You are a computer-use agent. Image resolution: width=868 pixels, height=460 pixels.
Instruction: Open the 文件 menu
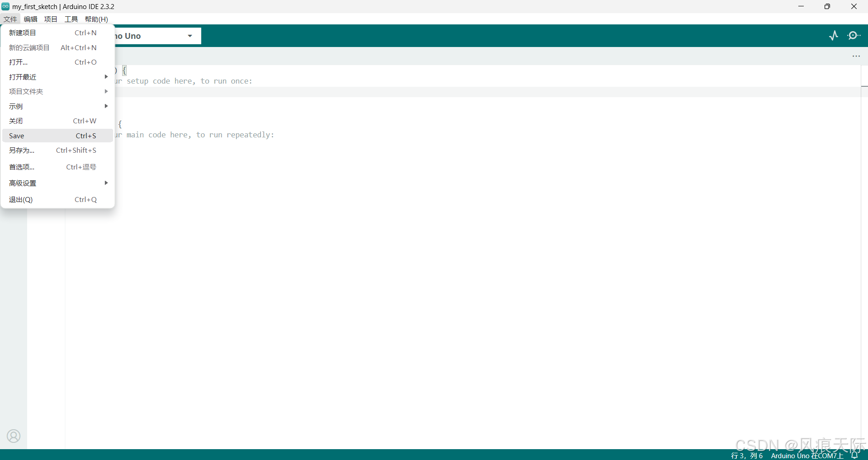(10, 19)
